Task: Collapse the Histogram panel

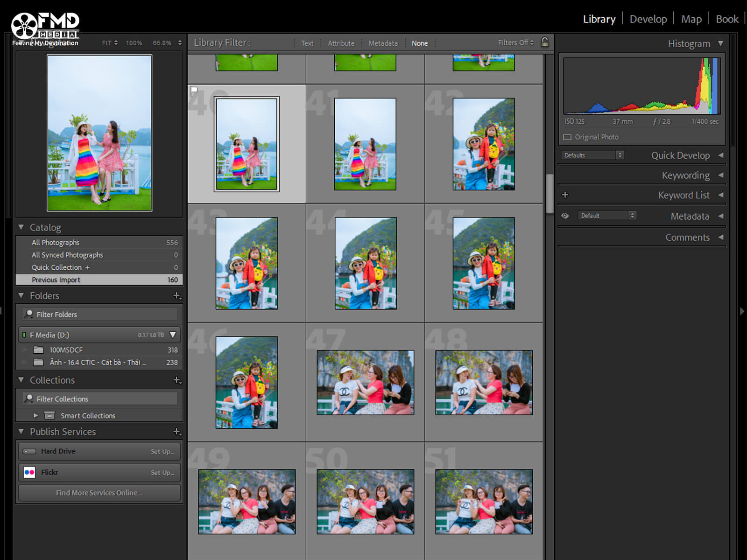Action: coord(721,43)
